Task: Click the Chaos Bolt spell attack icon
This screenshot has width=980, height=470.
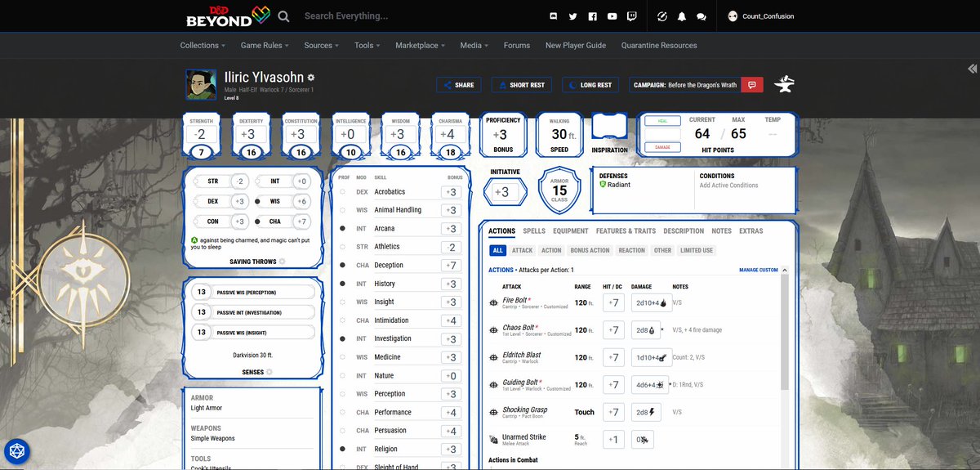Action: point(493,329)
